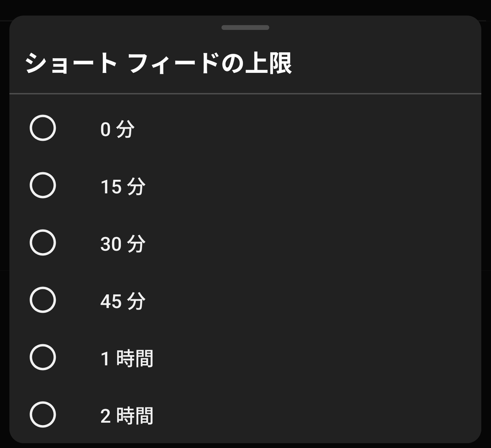Select the 15 分 radio button
The image size is (491, 448).
click(x=43, y=186)
